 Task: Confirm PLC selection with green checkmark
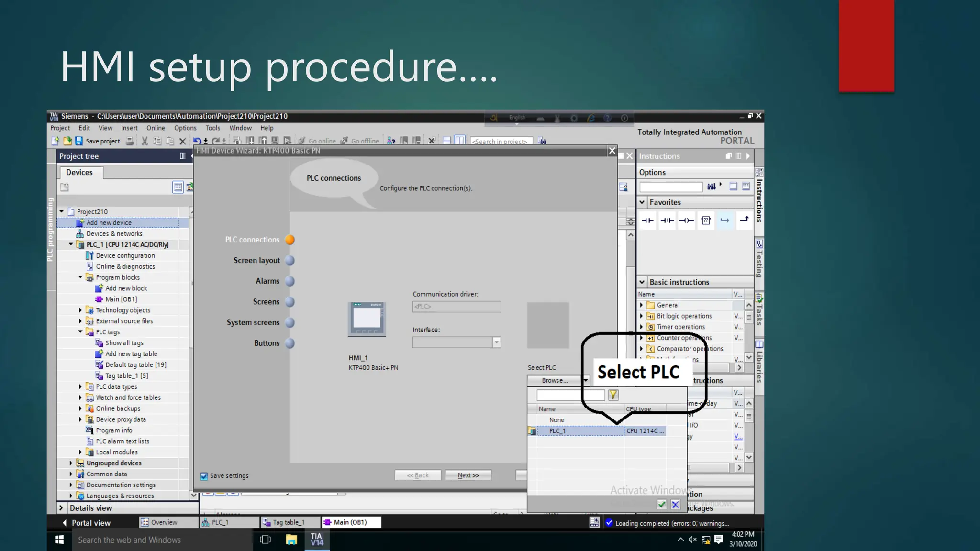pyautogui.click(x=662, y=504)
